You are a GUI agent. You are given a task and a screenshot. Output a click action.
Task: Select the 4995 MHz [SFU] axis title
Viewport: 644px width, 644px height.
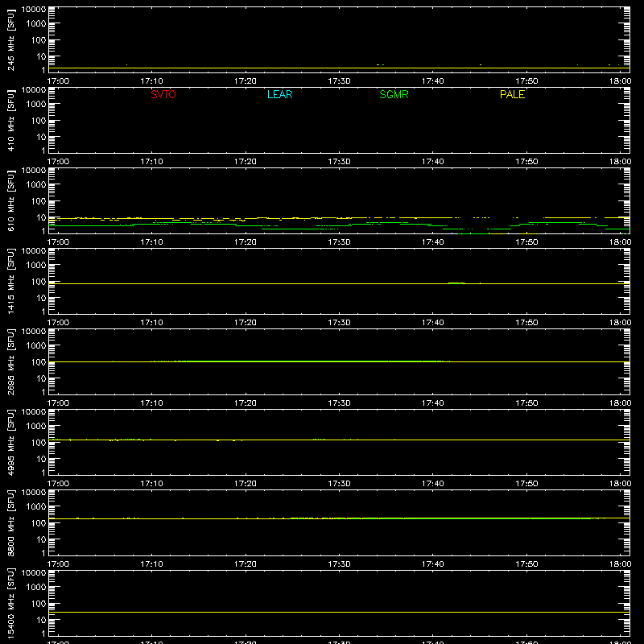[x=11, y=443]
